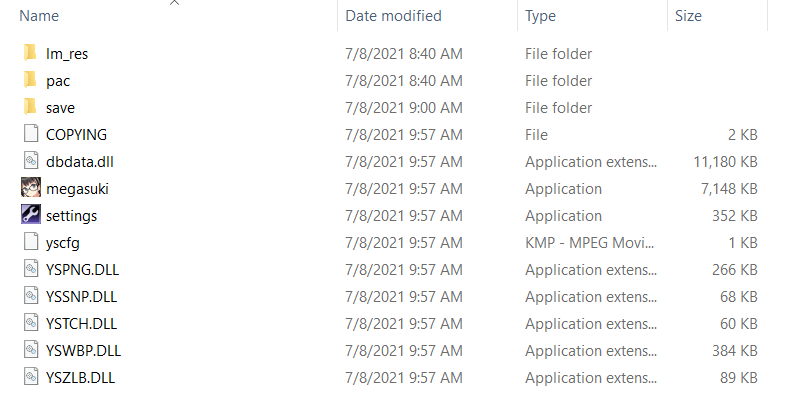Click the dbdata.dll file icon
Image resolution: width=790 pixels, height=416 pixels.
pyautogui.click(x=30, y=161)
